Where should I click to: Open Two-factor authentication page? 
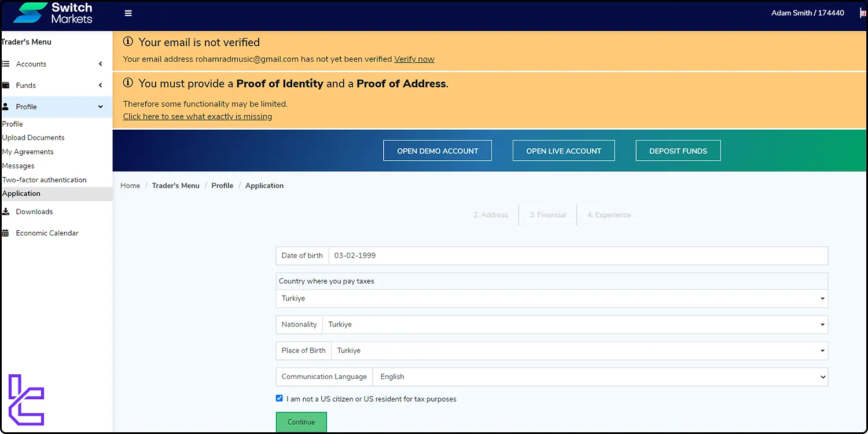(45, 180)
